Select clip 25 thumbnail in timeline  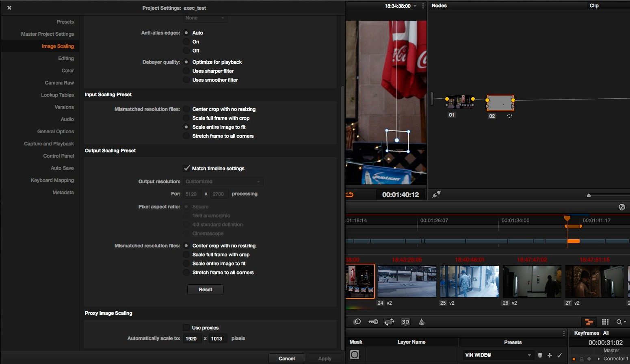[469, 281]
